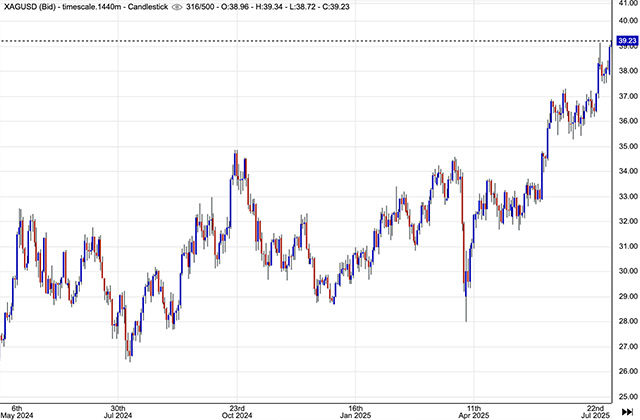Click the 30th Jul 2024 date label
Viewport: 640px width, 420px height.
tap(117, 409)
